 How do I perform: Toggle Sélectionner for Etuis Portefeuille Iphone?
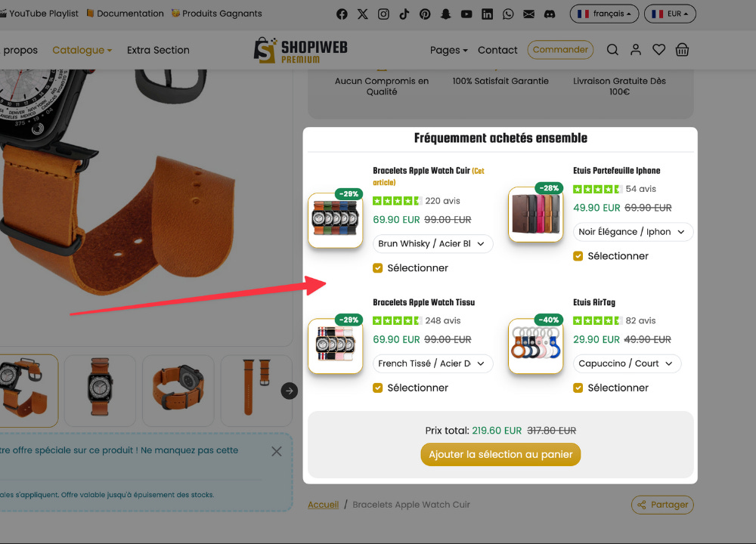tap(578, 256)
